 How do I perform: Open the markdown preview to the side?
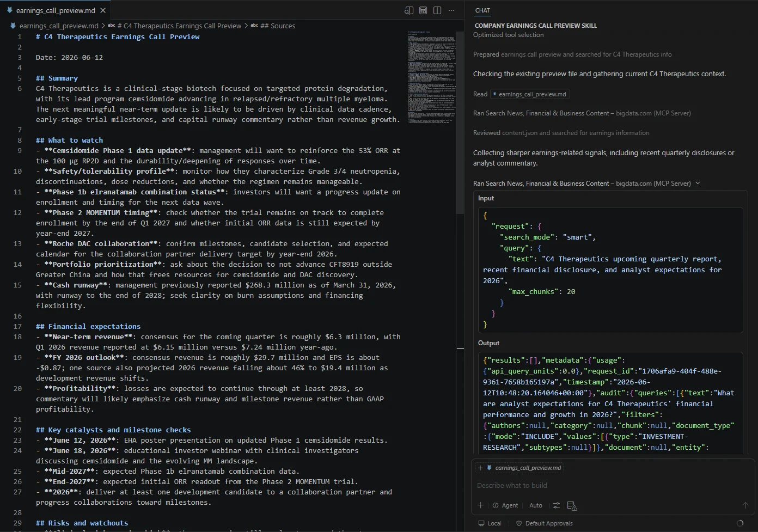409,10
